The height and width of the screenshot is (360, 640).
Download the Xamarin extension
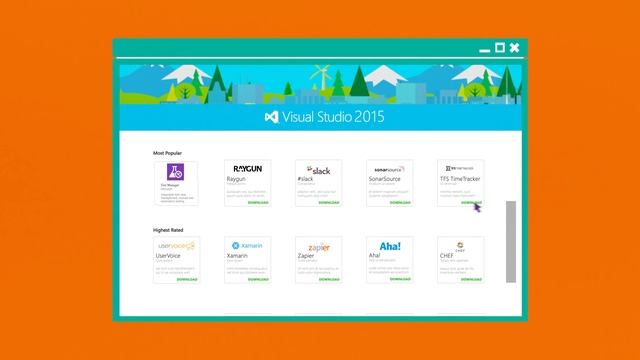[258, 279]
